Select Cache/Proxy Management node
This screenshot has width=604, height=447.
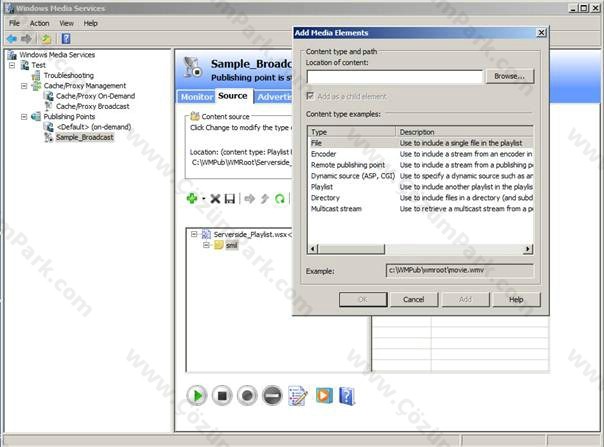click(85, 86)
